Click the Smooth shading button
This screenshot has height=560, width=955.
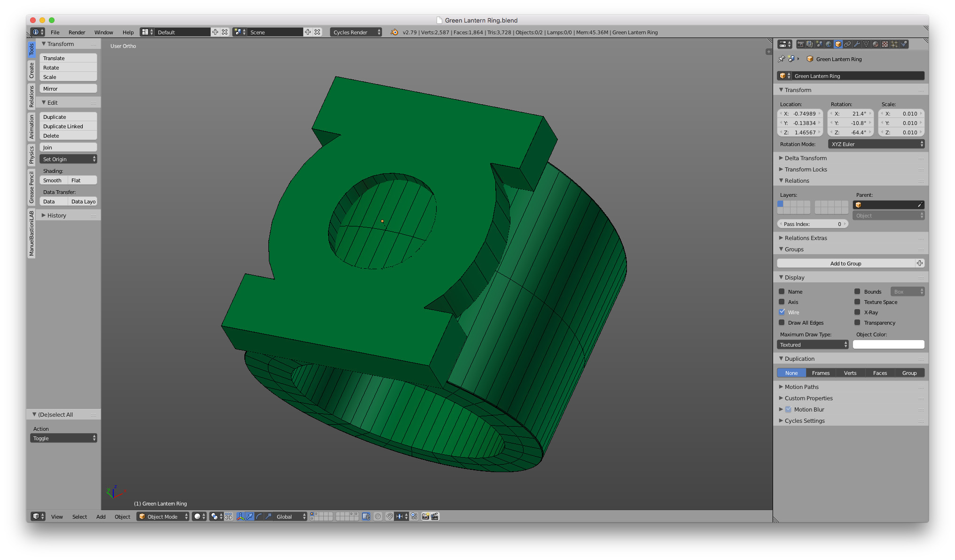click(54, 180)
